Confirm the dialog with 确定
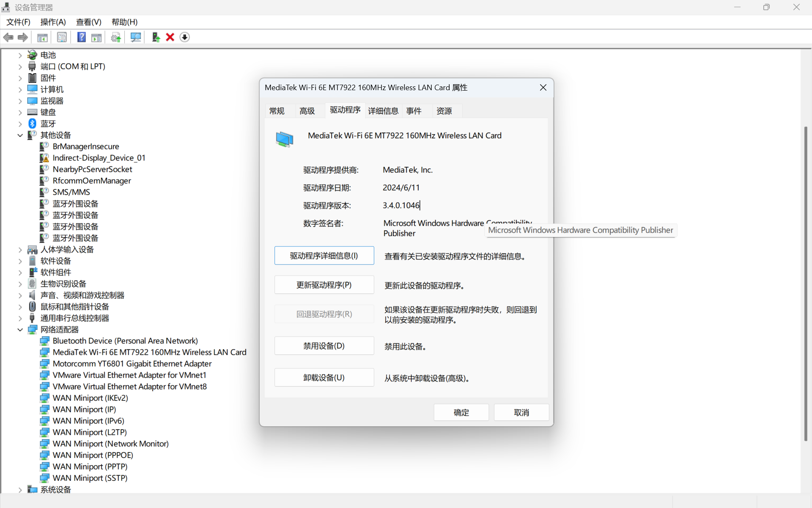This screenshot has width=812, height=508. [461, 412]
